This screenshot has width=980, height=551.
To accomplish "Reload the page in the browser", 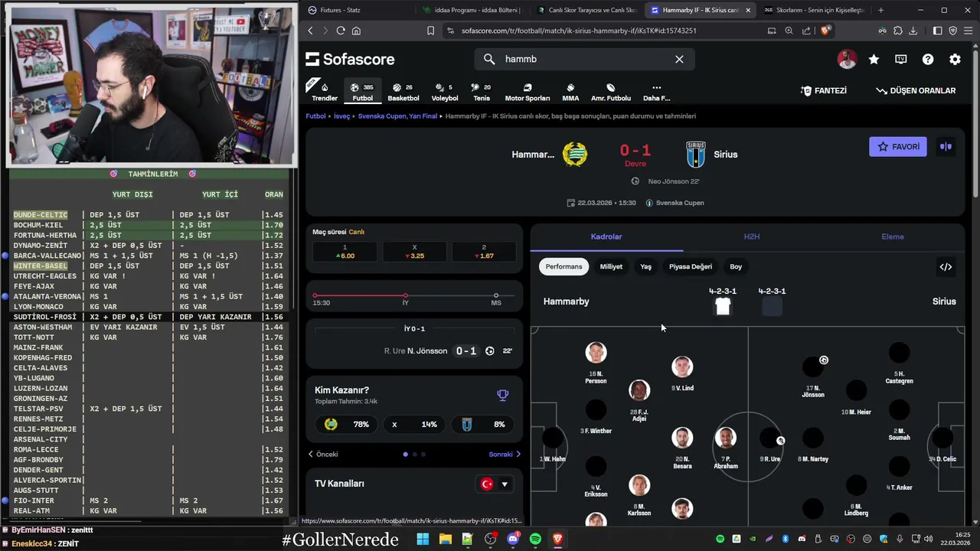I will click(341, 31).
